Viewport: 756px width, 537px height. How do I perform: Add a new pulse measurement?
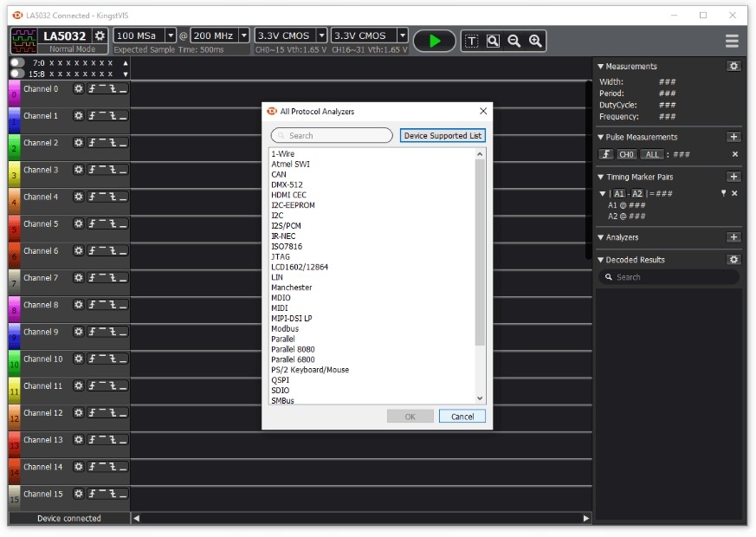click(733, 137)
